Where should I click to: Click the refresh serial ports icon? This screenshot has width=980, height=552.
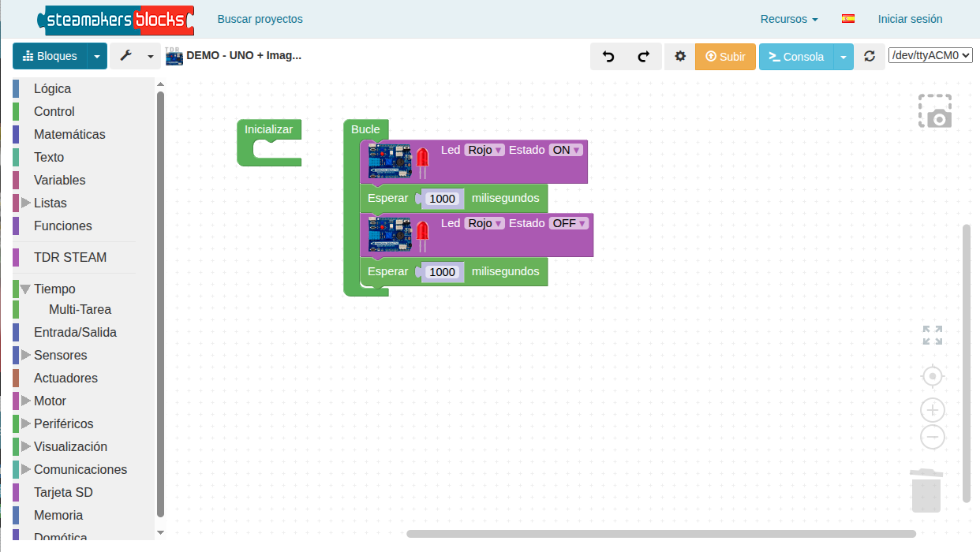pos(870,57)
